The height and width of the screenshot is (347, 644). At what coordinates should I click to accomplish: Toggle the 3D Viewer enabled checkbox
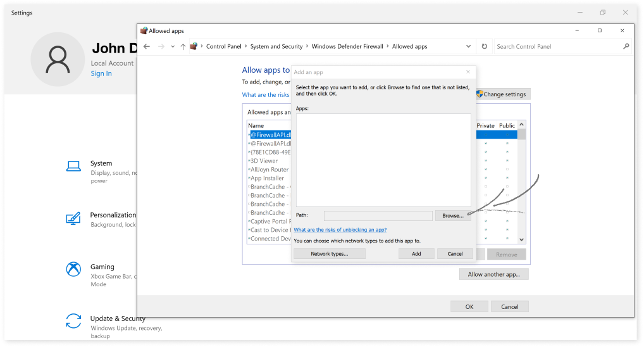[249, 161]
